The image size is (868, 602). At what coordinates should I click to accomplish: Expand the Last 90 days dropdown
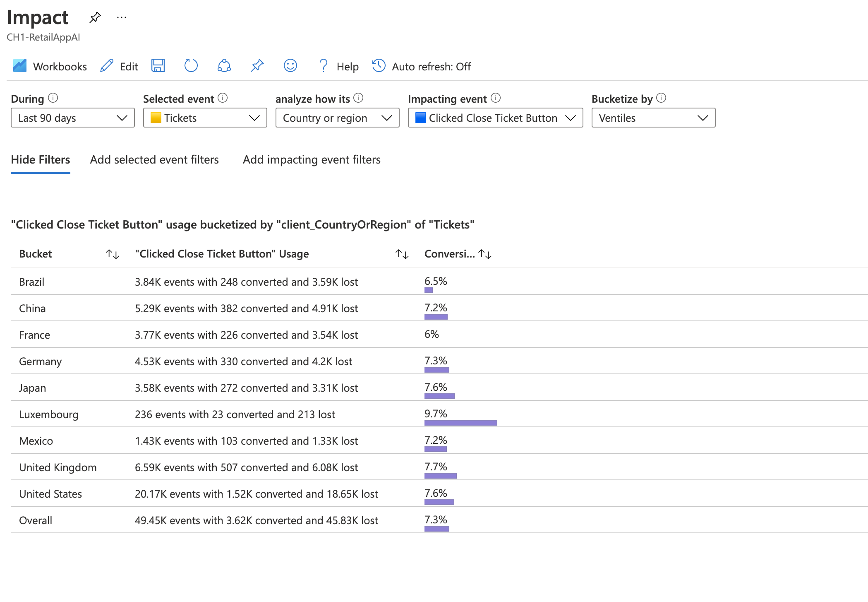pyautogui.click(x=72, y=118)
